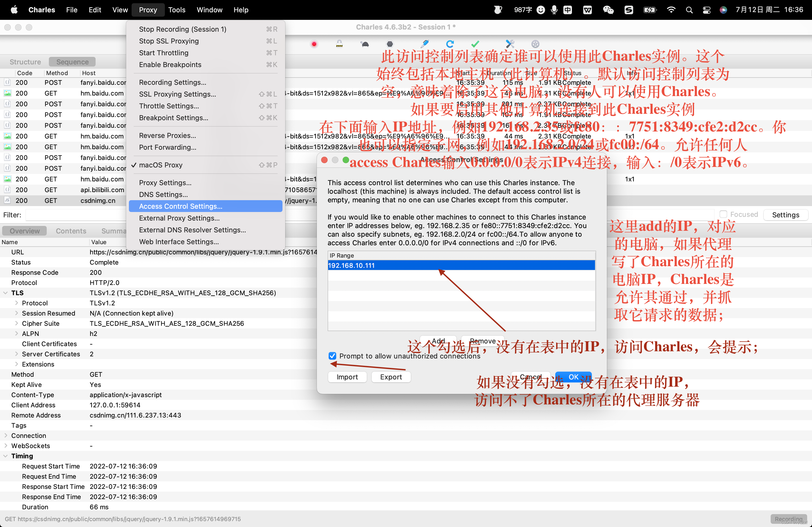Image resolution: width=812 pixels, height=527 pixels.
Task: Toggle 'Prompt to allow unauthorized connections' checkbox
Action: click(332, 356)
